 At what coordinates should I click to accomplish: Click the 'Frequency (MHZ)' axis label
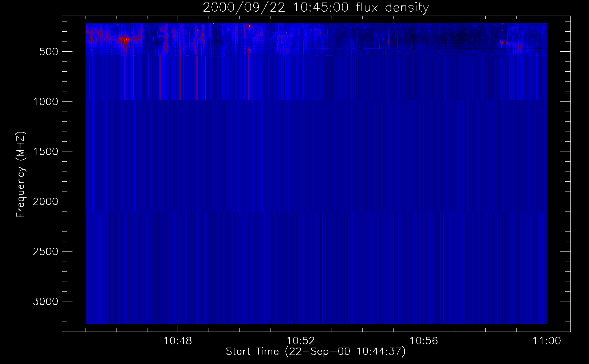pos(21,174)
